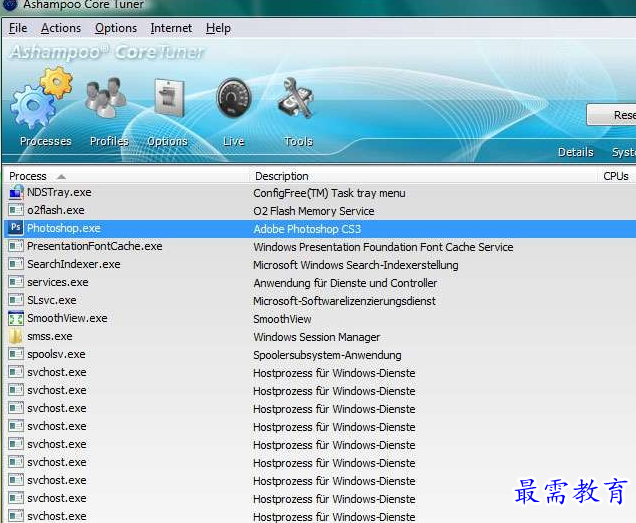Click the smss.exe folder icon
Image resolution: width=636 pixels, height=523 pixels.
(x=16, y=336)
